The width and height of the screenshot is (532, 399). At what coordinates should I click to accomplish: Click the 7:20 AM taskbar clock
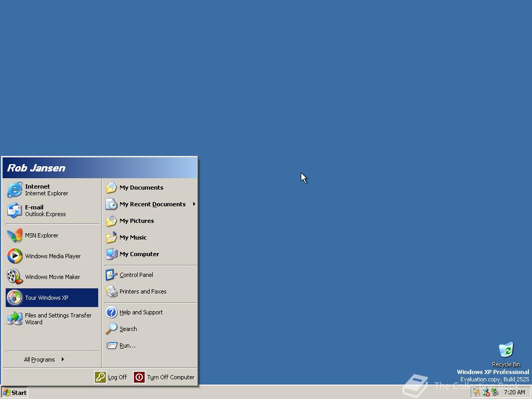514,393
